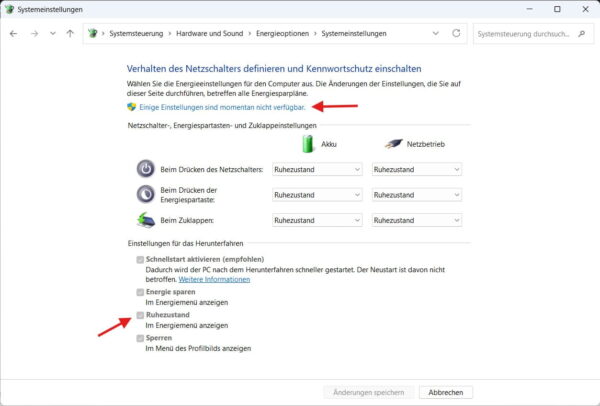
Task: Click the Systemeinstellungen title bar icon
Action: [10, 9]
